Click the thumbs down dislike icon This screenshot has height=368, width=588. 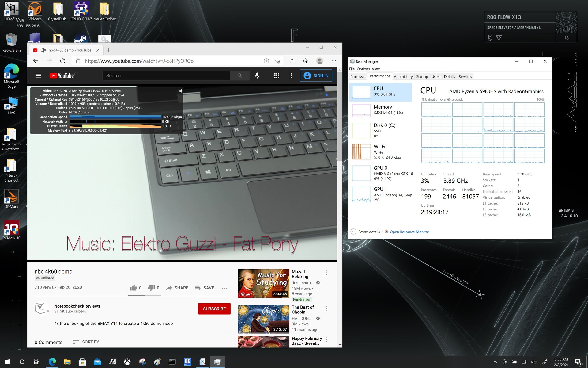pyautogui.click(x=151, y=288)
